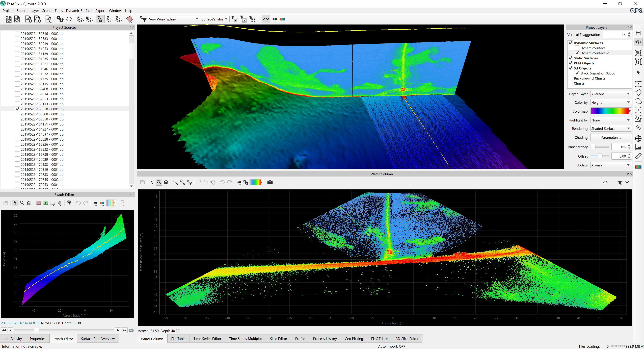Toggle the Background Charts checkbox

(x=571, y=78)
